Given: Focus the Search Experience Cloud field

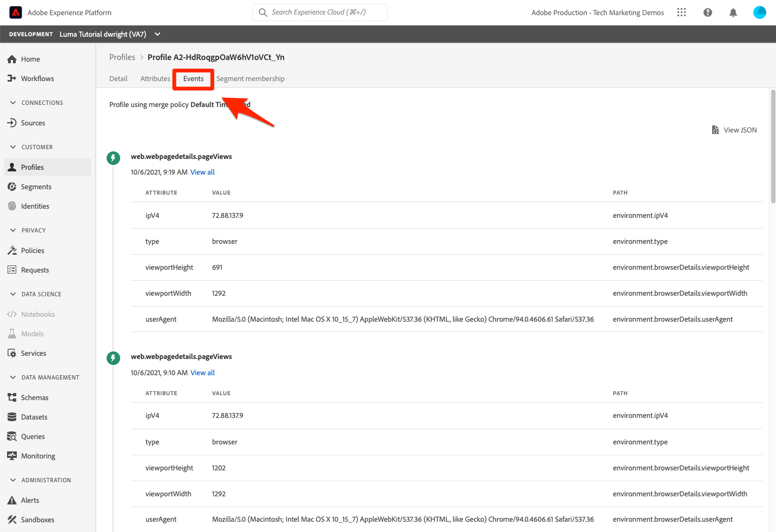Looking at the screenshot, I should pyautogui.click(x=320, y=12).
